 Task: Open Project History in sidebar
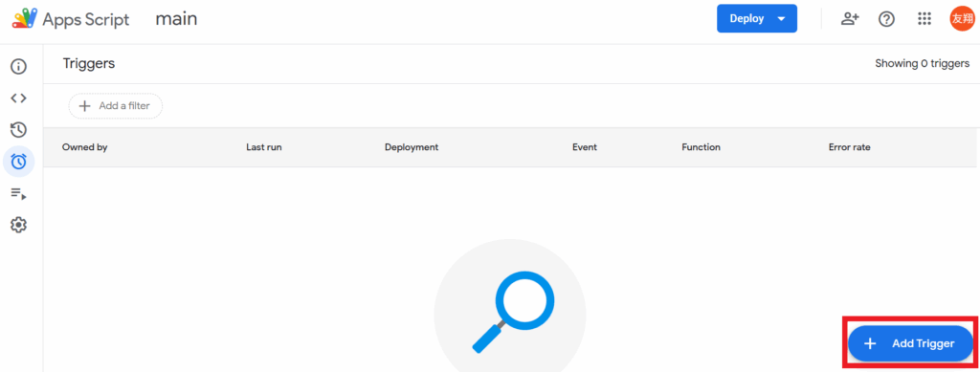tap(19, 130)
